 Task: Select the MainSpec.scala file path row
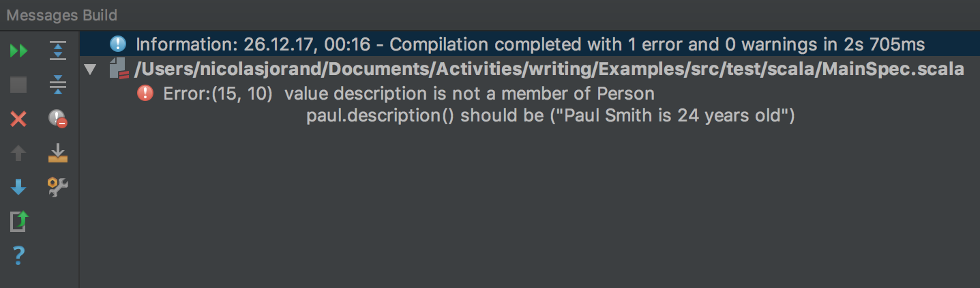tap(529, 69)
